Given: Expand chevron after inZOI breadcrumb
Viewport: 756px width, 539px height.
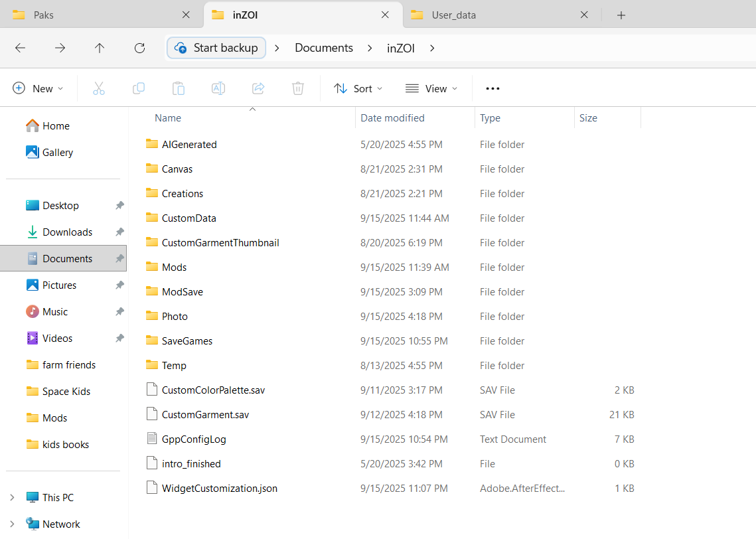Looking at the screenshot, I should [x=432, y=48].
